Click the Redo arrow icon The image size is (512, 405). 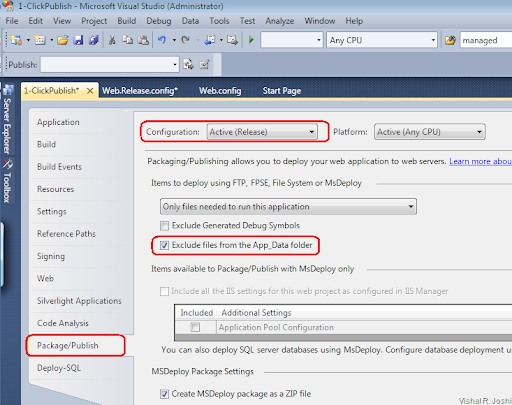[x=185, y=40]
